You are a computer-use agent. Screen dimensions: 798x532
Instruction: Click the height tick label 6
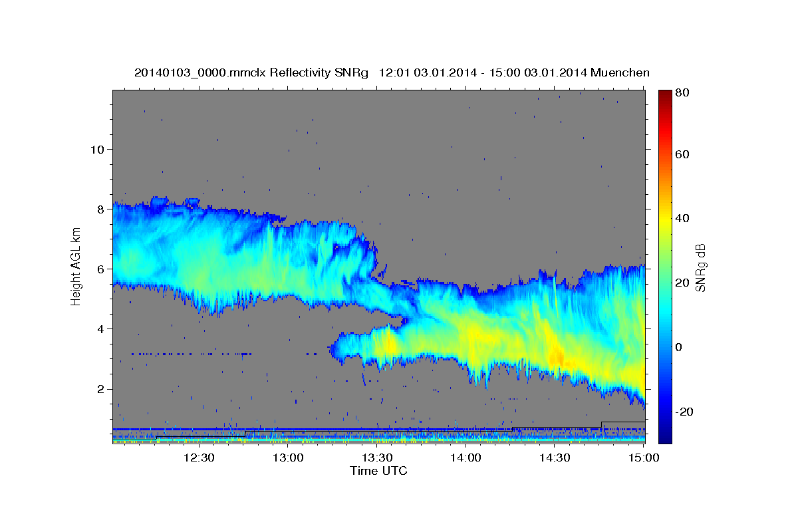pyautogui.click(x=101, y=269)
